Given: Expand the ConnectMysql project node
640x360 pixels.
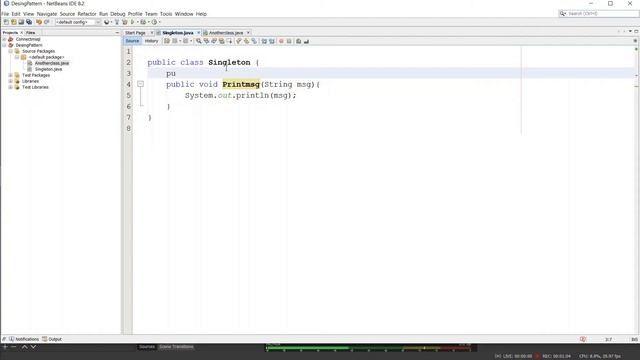Looking at the screenshot, I should pos(4,39).
